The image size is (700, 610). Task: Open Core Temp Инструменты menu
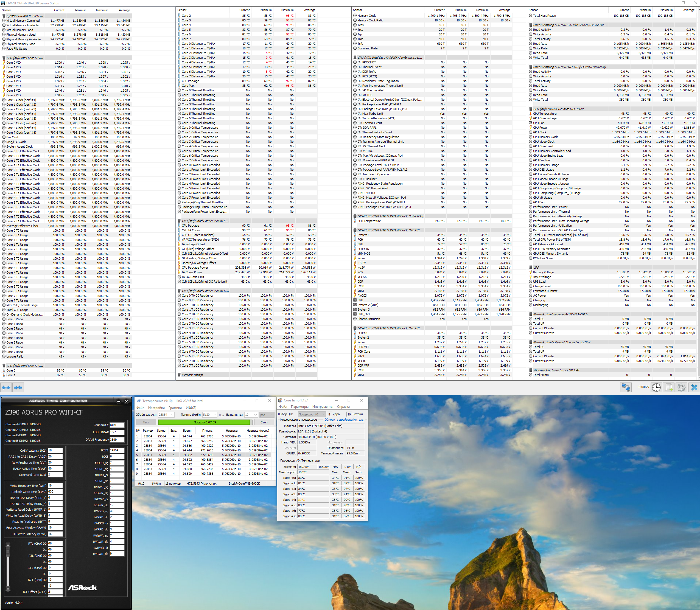pyautogui.click(x=323, y=406)
